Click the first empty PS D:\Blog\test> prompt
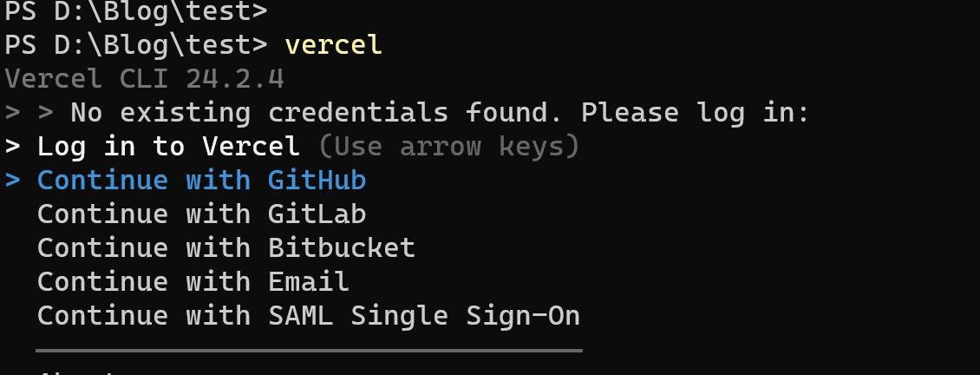The image size is (980, 375). 135,11
